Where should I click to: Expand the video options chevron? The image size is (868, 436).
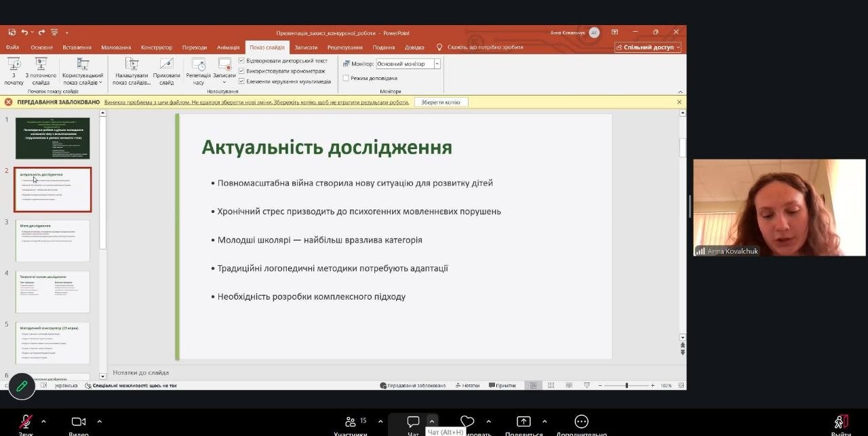tap(100, 421)
